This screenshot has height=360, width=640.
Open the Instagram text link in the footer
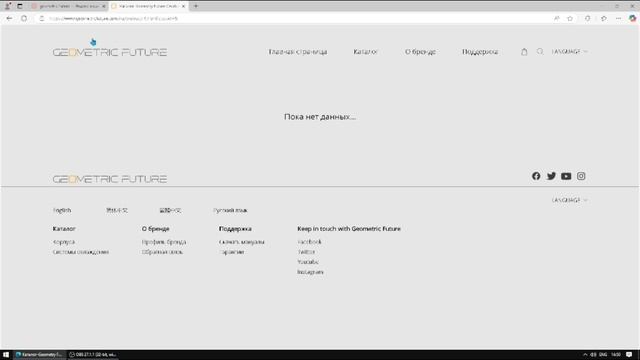pyautogui.click(x=310, y=272)
